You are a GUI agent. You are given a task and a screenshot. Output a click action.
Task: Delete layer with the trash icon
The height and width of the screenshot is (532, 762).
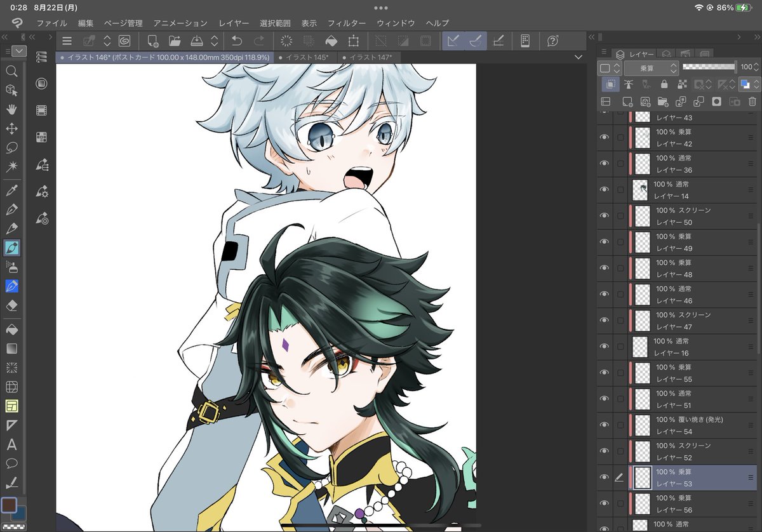click(x=752, y=102)
